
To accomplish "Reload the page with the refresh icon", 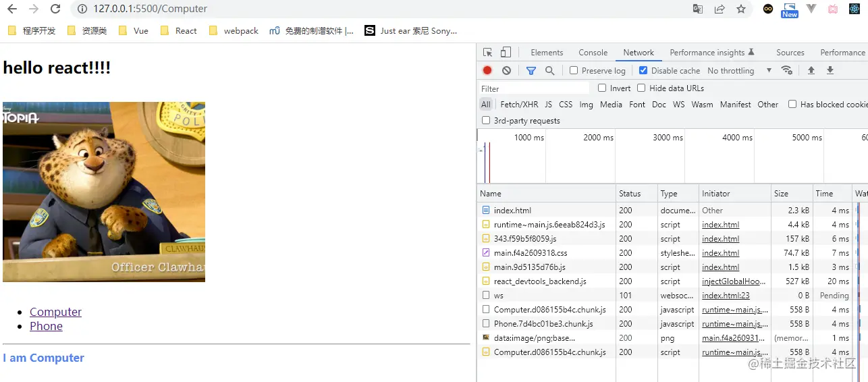I will click(55, 9).
